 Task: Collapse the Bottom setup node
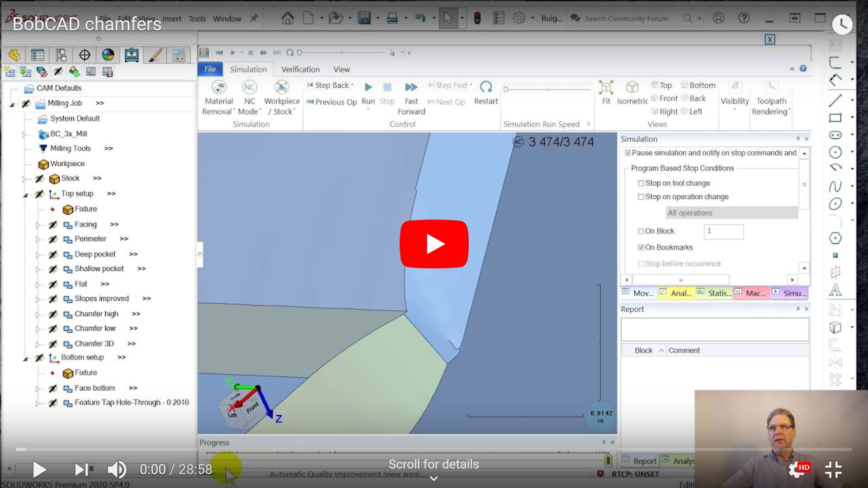click(26, 358)
